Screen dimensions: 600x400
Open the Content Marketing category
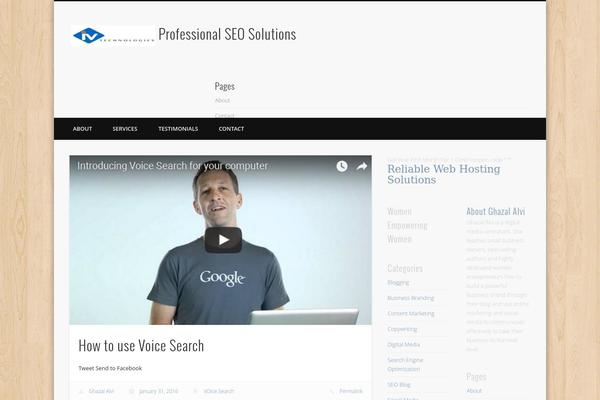pos(411,313)
